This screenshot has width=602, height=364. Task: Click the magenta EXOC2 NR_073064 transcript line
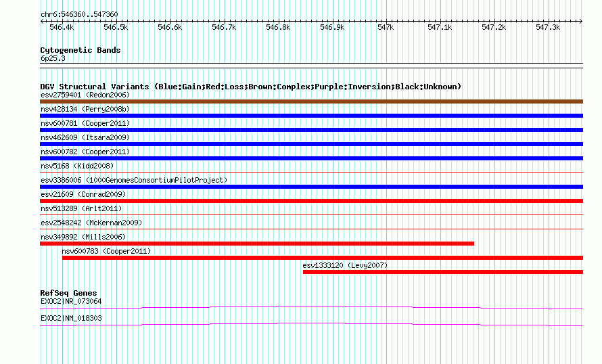tap(311, 308)
